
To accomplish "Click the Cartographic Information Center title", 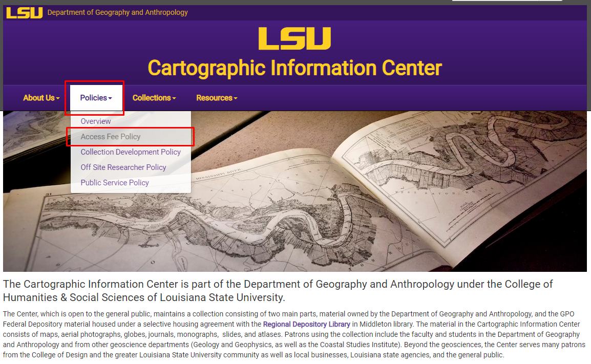I will pos(295,68).
